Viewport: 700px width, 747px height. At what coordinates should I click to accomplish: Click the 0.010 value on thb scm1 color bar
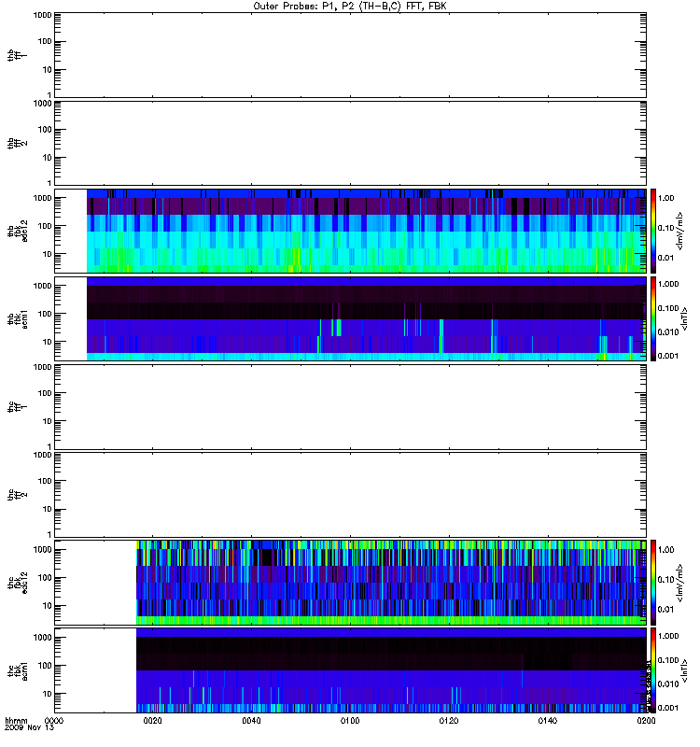pos(668,332)
